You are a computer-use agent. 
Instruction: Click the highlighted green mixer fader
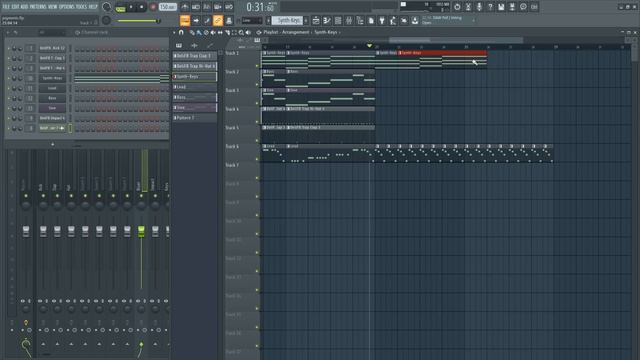click(x=141, y=231)
